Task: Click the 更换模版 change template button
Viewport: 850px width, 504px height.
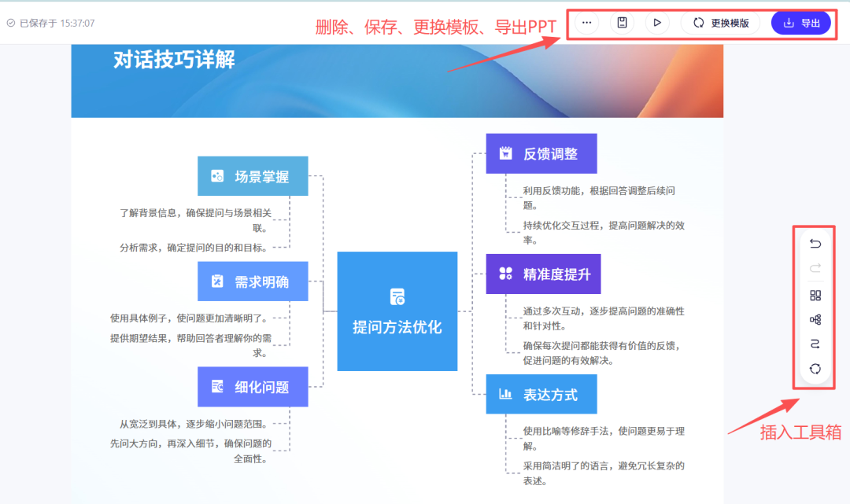Action: click(720, 23)
